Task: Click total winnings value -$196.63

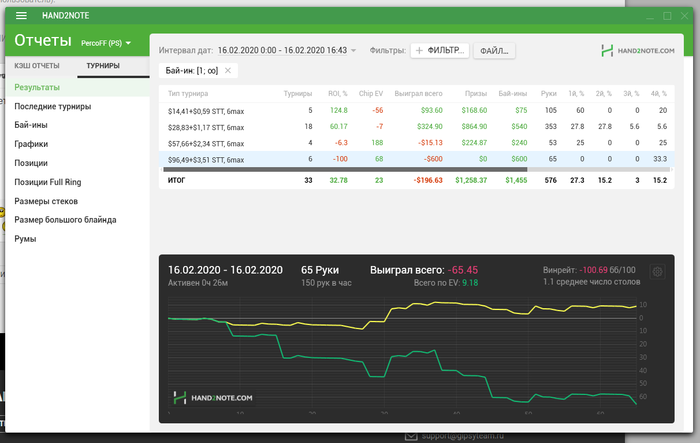Action: pyautogui.click(x=428, y=180)
